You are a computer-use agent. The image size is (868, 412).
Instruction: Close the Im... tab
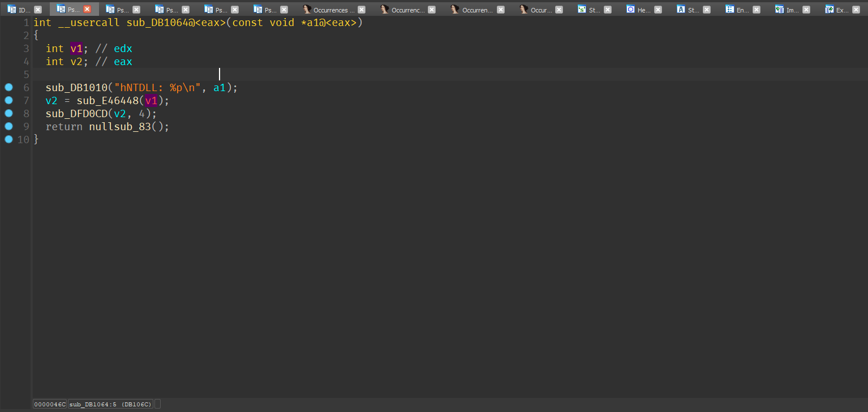[806, 10]
